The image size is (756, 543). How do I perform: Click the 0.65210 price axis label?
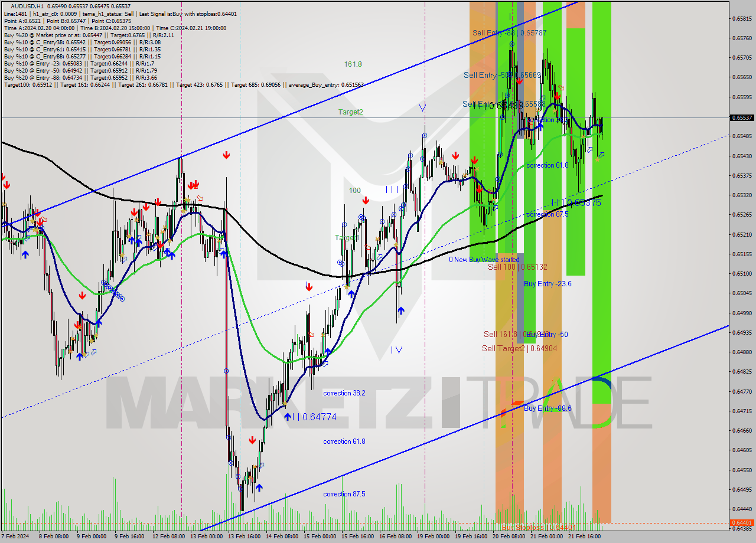click(742, 234)
